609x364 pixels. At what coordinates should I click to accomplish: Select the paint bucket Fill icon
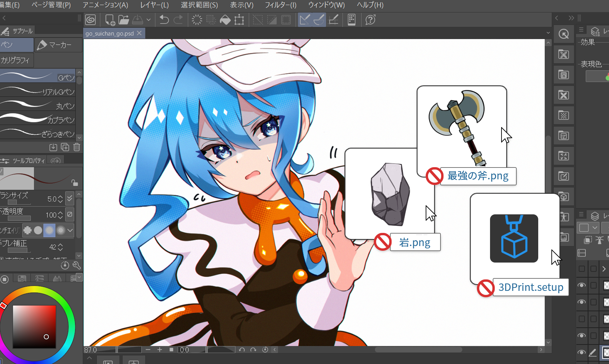[225, 20]
